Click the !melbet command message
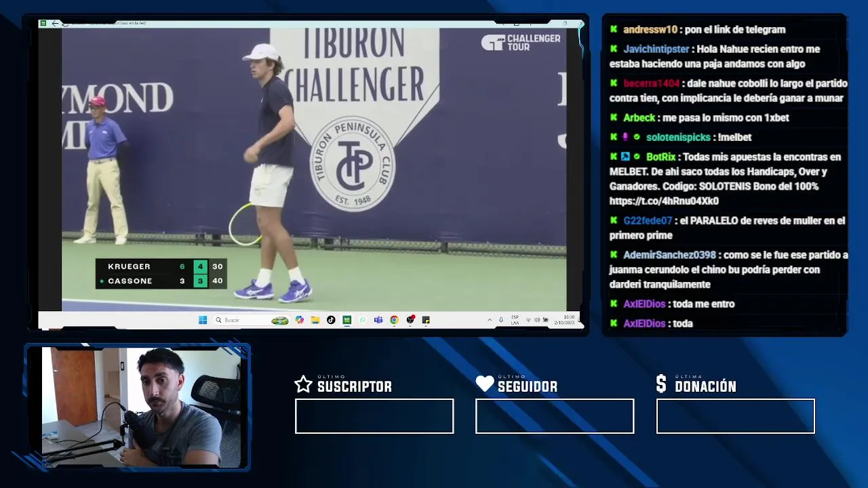 pos(734,138)
